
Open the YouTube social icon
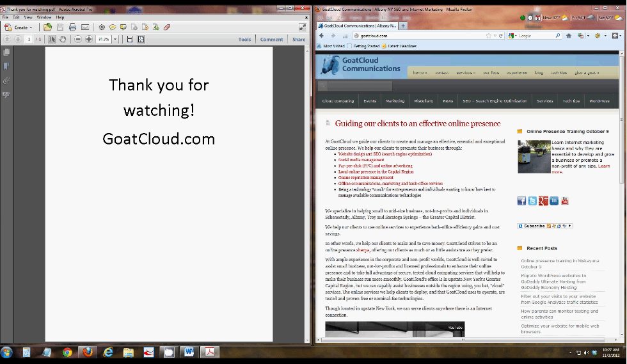tap(564, 201)
